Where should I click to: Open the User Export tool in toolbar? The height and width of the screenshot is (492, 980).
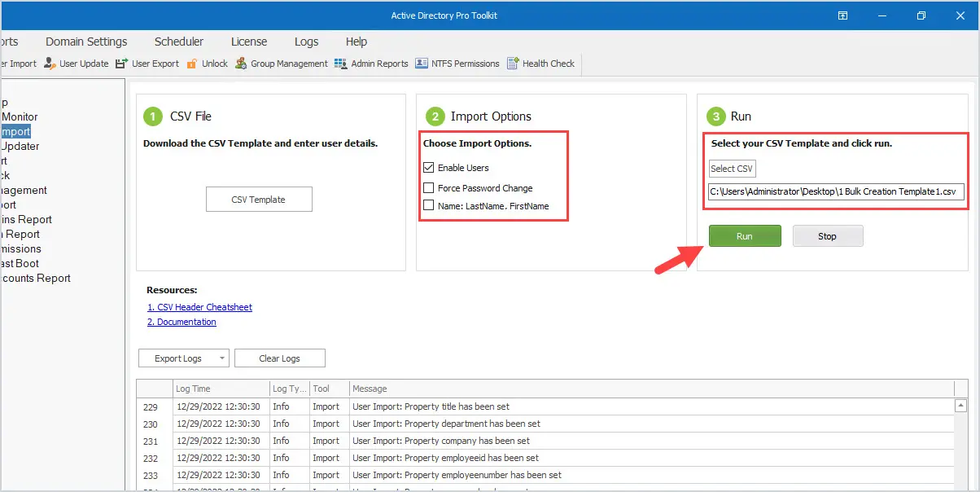click(147, 64)
